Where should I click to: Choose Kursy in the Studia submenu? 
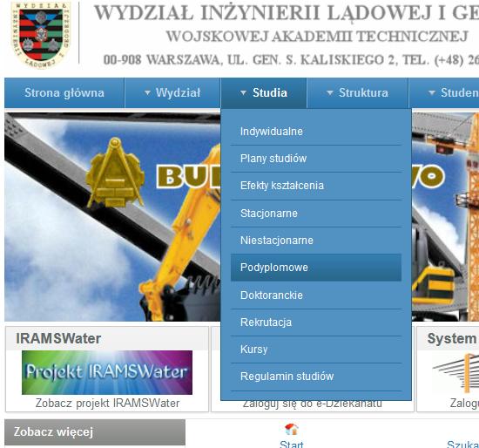click(x=316, y=350)
